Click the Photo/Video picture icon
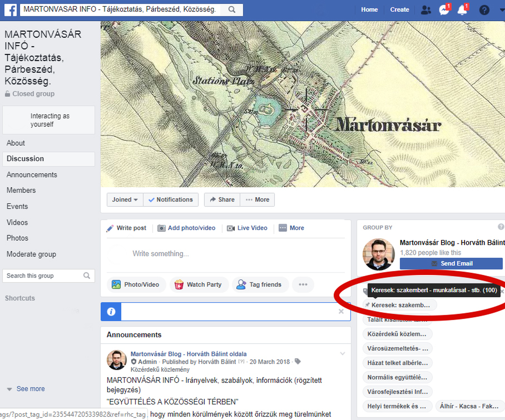The image size is (505, 420). 116,285
